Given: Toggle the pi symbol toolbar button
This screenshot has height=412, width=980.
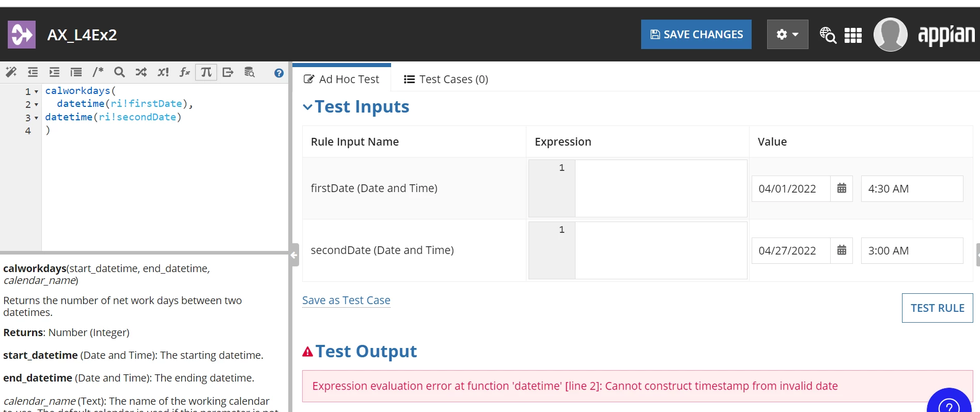Looking at the screenshot, I should (206, 72).
